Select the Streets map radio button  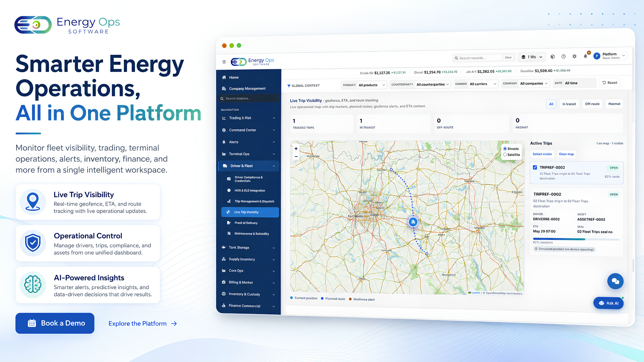pos(505,149)
